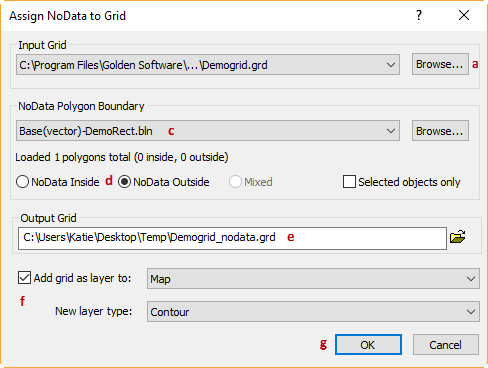The height and width of the screenshot is (368, 488).
Task: Browse for an Input Grid file
Action: [440, 64]
